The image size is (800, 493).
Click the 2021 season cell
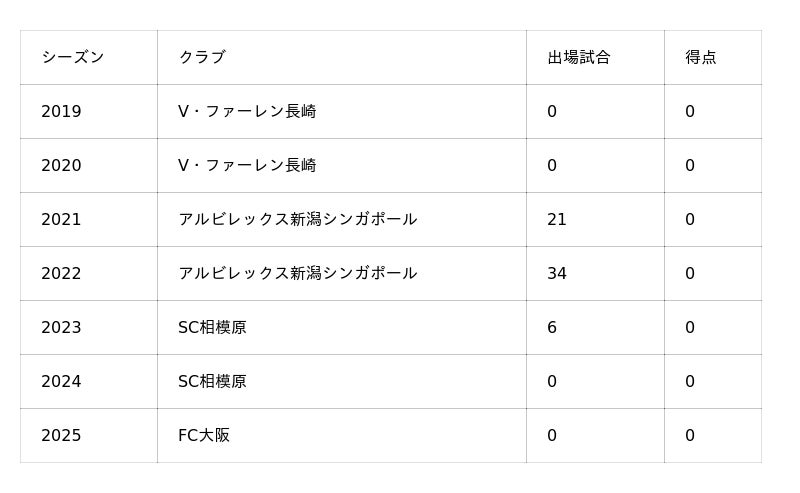click(61, 220)
